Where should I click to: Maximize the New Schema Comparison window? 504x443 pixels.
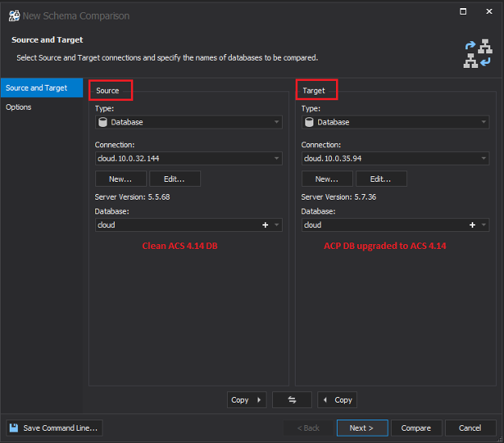click(x=463, y=11)
